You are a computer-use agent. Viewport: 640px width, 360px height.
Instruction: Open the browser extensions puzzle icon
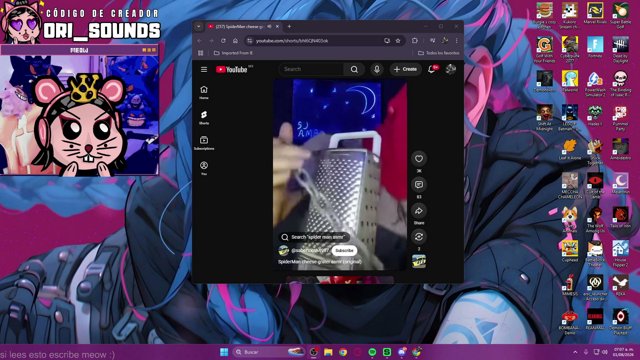415,41
